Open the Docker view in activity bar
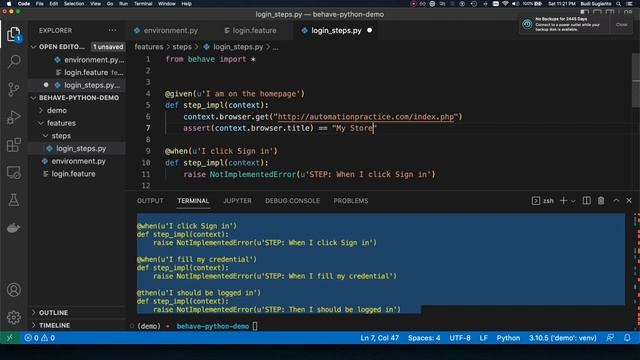Viewport: 640px width, 360px height. point(13,228)
